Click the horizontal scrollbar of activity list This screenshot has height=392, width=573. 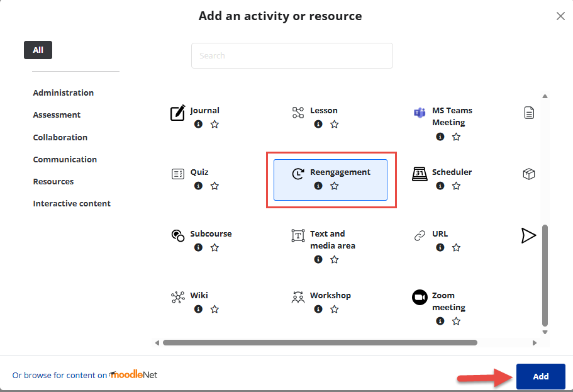[x=320, y=343]
